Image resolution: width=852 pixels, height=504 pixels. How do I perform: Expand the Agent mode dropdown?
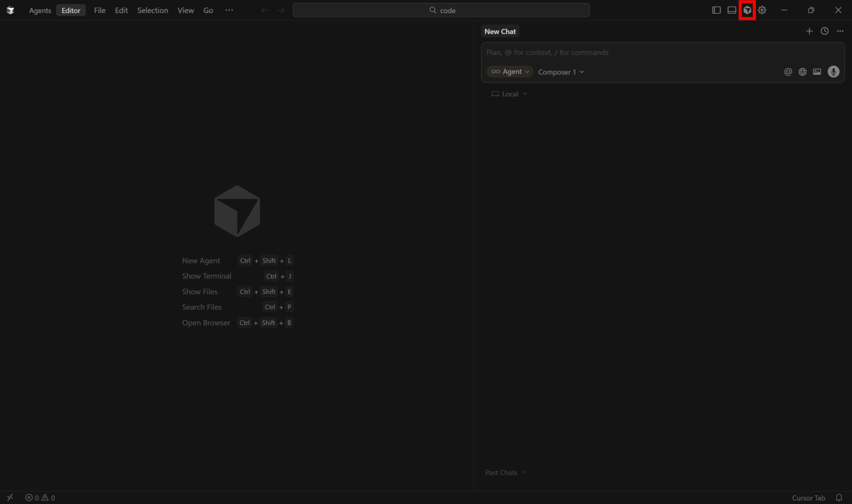click(x=510, y=72)
